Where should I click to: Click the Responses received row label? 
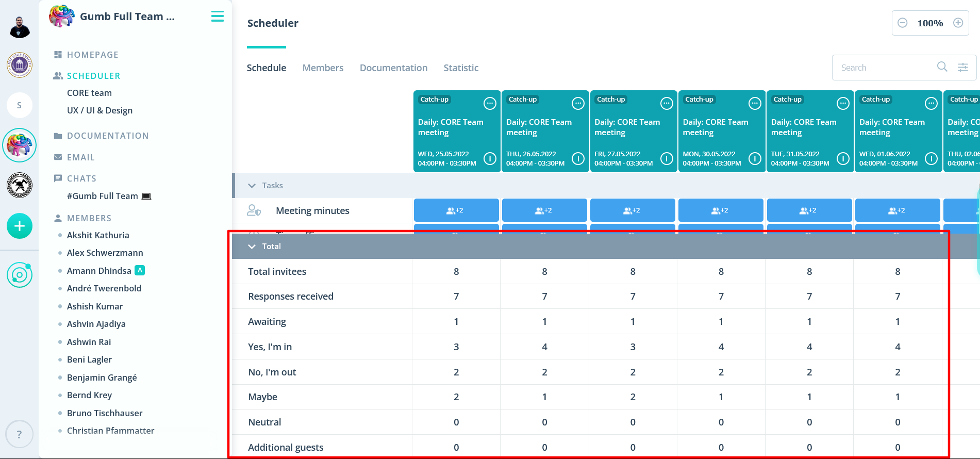click(x=291, y=297)
